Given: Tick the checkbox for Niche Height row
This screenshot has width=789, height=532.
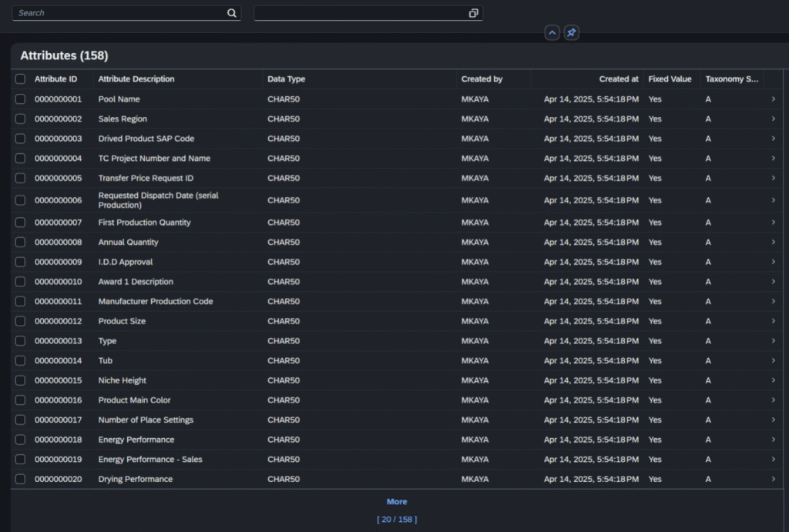Looking at the screenshot, I should (20, 380).
